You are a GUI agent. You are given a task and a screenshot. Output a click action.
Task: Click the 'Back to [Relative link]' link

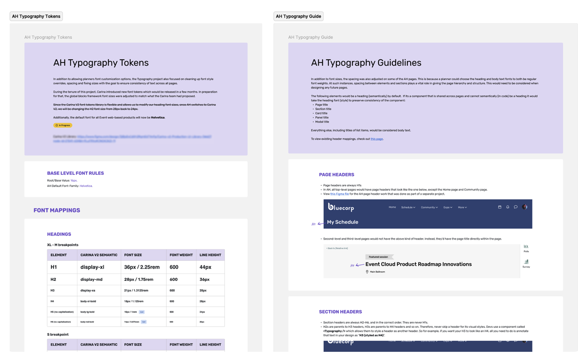337,248
